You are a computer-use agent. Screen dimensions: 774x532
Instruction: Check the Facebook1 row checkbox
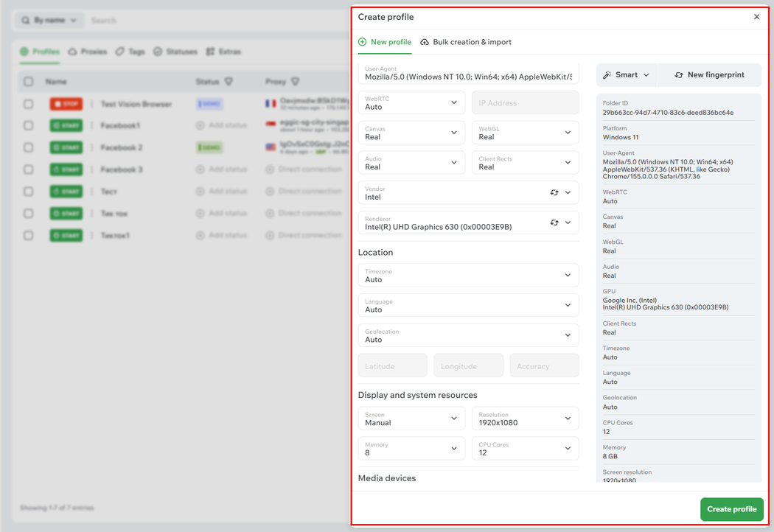[x=29, y=125]
